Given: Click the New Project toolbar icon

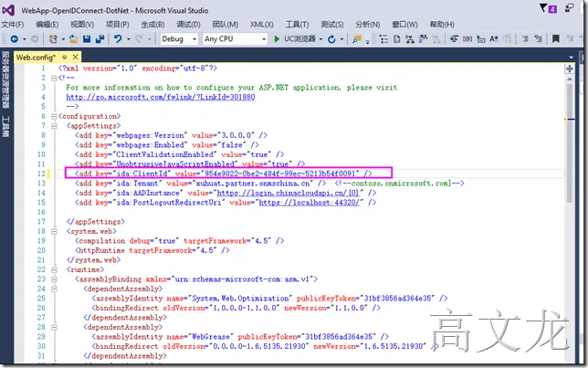Looking at the screenshot, I should click(x=53, y=39).
